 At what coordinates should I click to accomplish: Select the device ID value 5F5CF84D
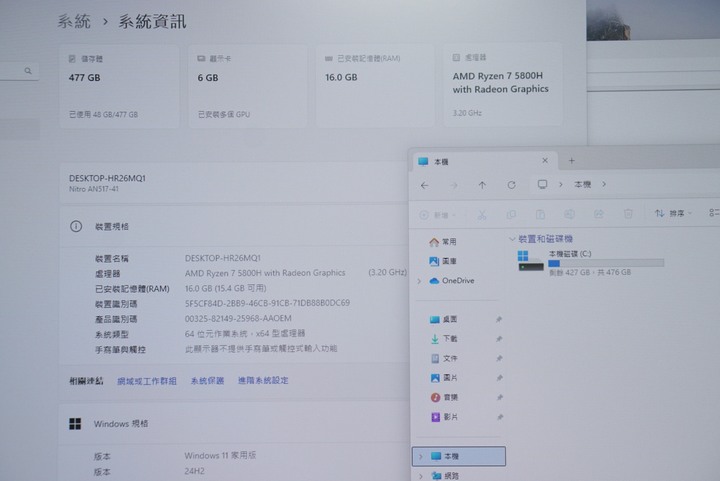(267, 303)
